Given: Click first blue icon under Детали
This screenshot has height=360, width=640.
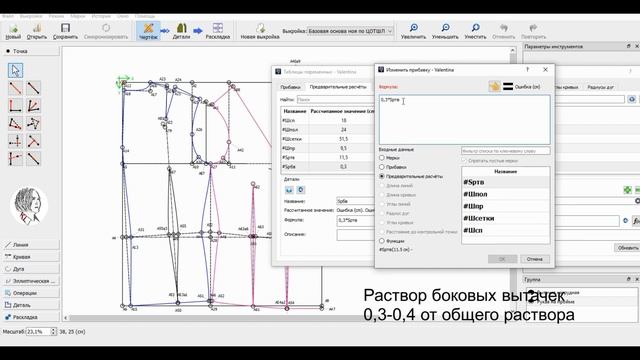Looking at the screenshot, I should click(x=289, y=190).
